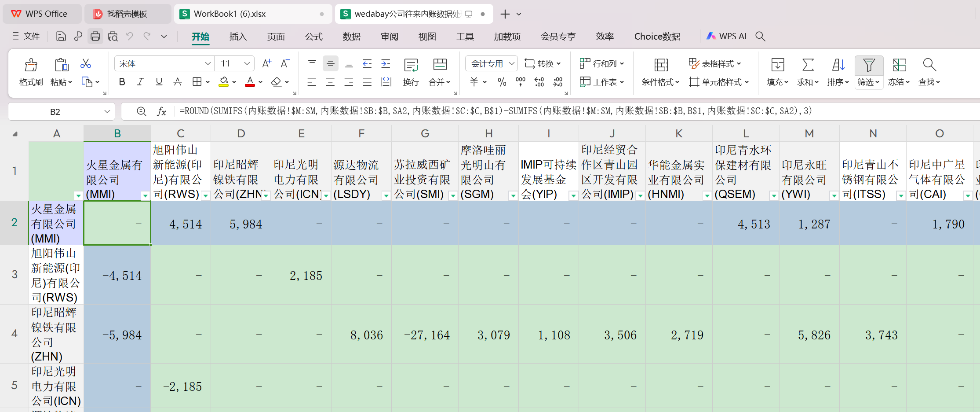Screen dimensions: 980x412
Task: Click the Freeze panes (冻结) icon
Action: click(x=899, y=65)
